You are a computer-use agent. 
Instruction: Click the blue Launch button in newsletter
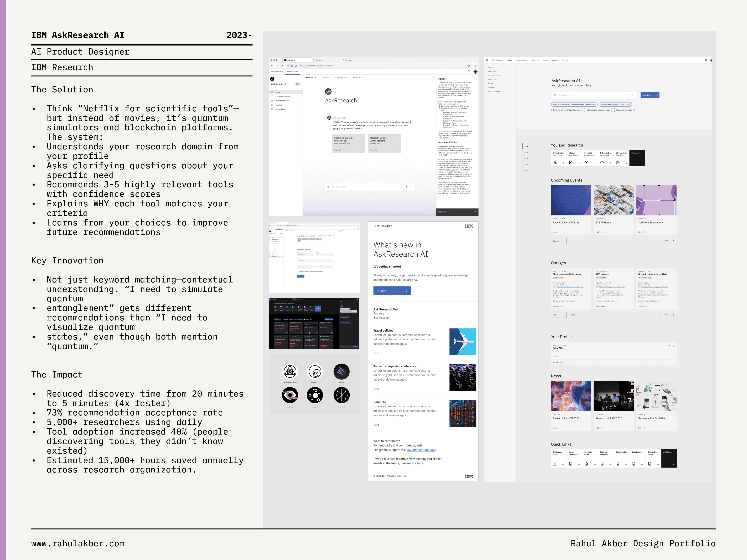392,291
